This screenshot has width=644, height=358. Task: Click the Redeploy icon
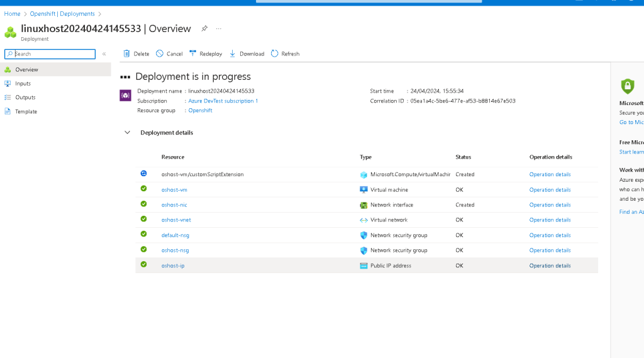point(192,53)
